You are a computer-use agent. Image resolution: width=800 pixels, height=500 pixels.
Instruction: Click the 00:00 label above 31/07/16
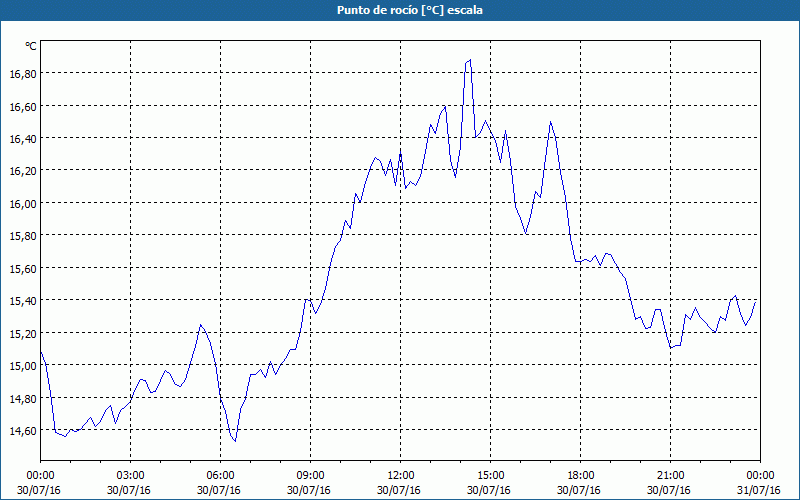coord(760,476)
